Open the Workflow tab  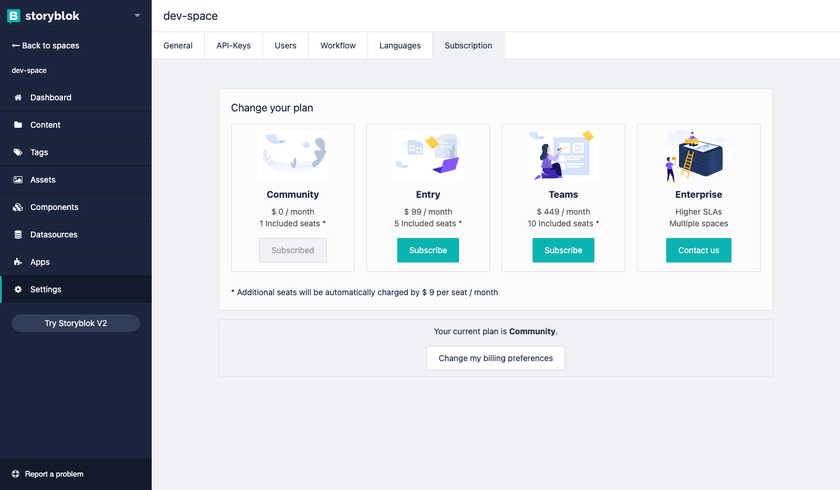click(338, 46)
